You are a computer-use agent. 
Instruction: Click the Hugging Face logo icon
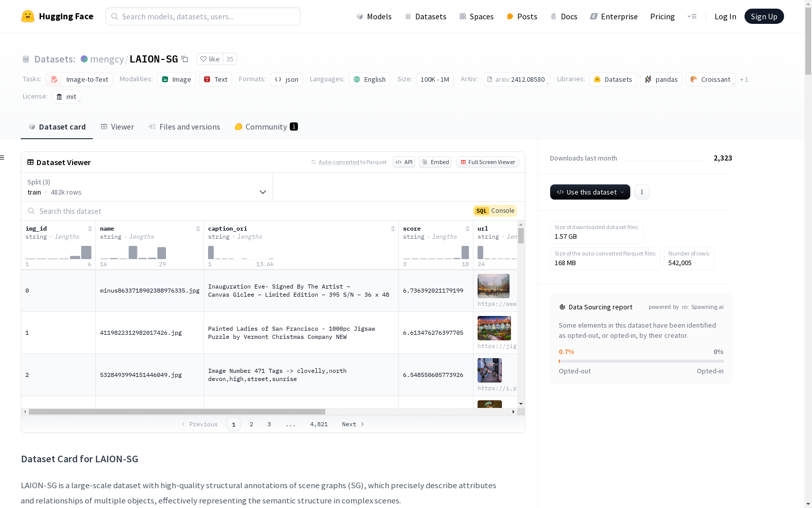click(28, 16)
